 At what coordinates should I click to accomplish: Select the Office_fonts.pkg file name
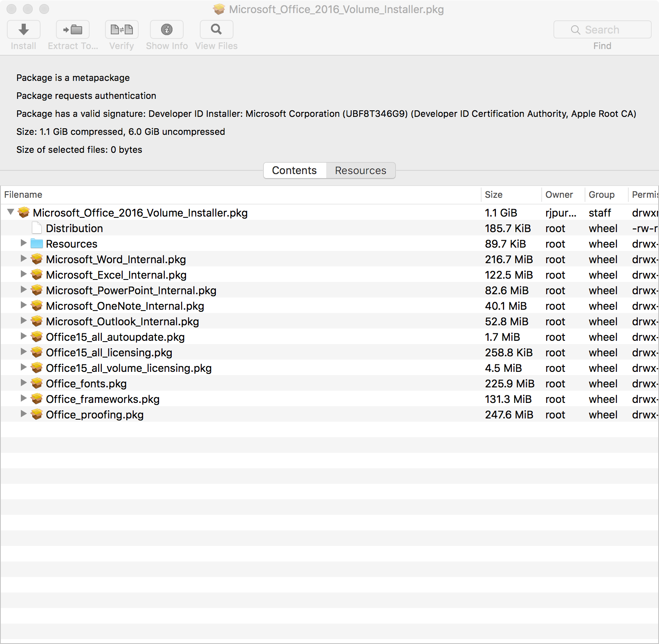coord(86,384)
